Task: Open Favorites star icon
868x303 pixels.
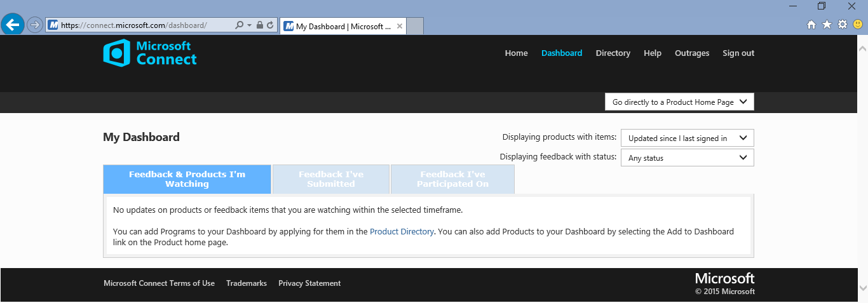Action: point(827,25)
